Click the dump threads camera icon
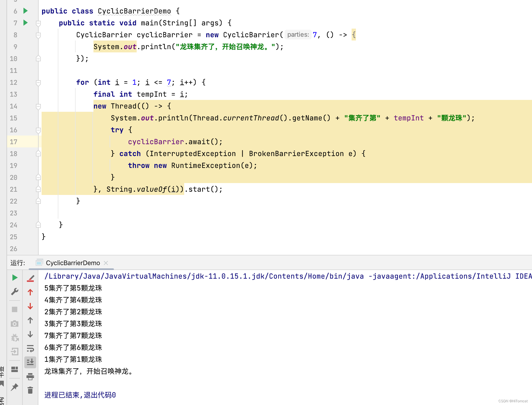The image size is (532, 405). 15,323
